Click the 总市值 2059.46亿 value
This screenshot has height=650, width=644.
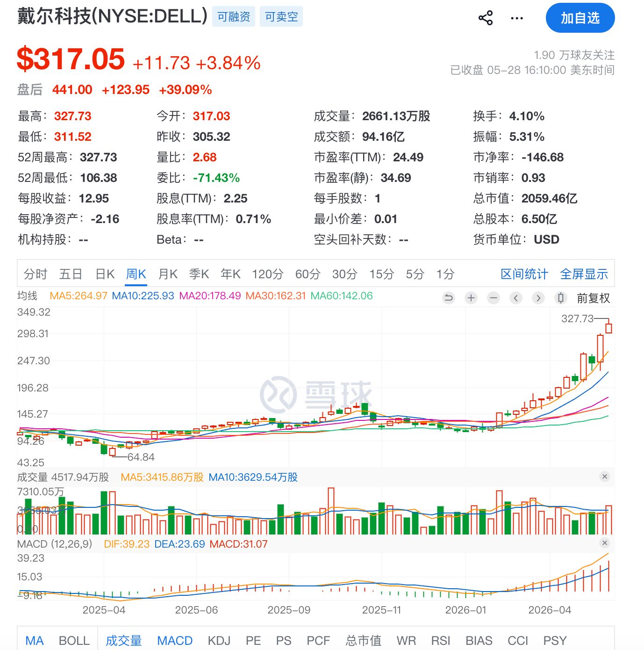tap(549, 198)
